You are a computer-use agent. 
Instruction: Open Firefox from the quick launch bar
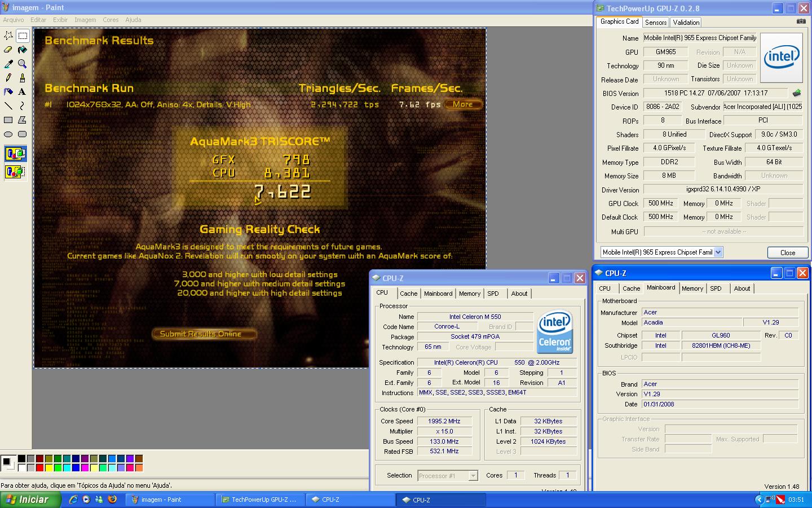112,500
